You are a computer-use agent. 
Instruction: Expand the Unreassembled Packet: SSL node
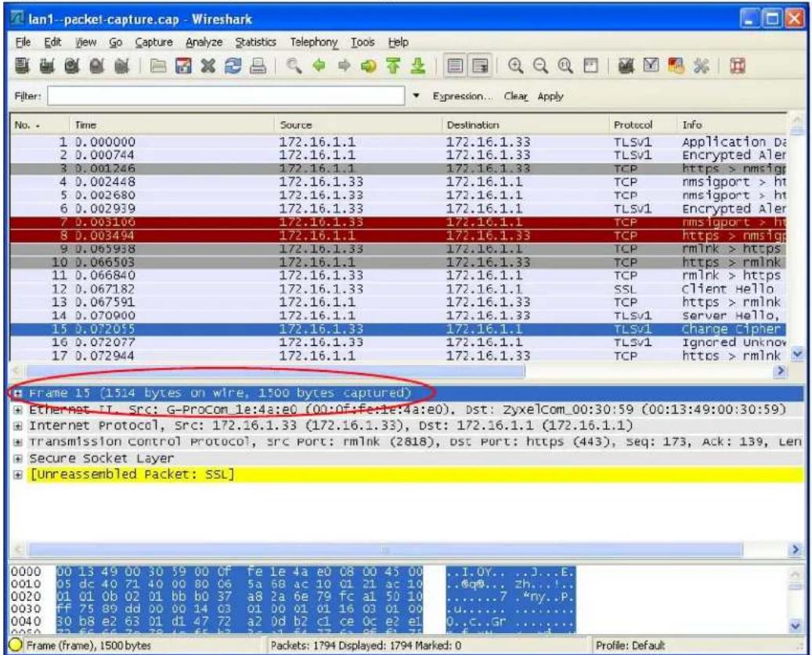click(x=17, y=474)
